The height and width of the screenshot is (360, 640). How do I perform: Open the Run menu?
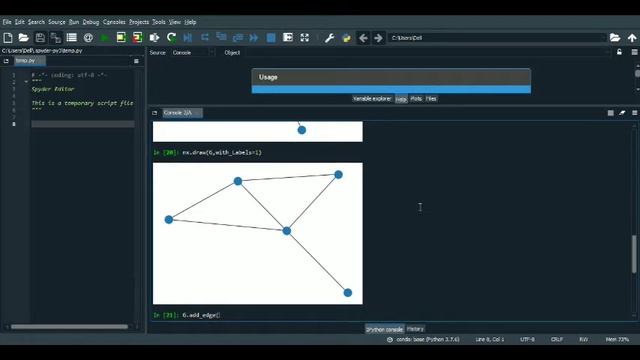pyautogui.click(x=74, y=22)
